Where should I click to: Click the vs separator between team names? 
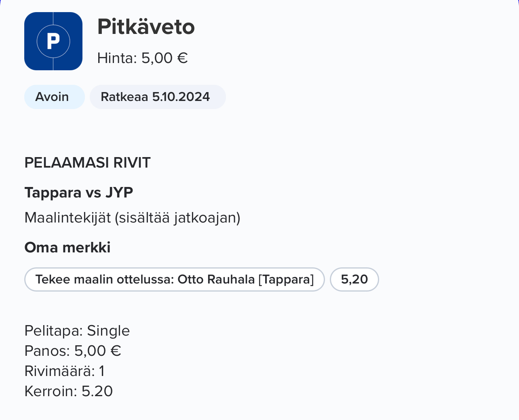93,193
